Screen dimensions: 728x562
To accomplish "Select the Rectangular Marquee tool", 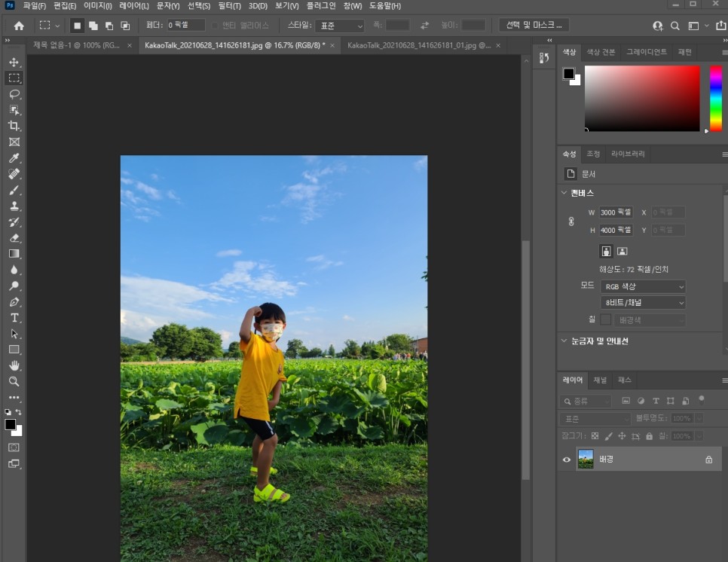I will (x=14, y=78).
